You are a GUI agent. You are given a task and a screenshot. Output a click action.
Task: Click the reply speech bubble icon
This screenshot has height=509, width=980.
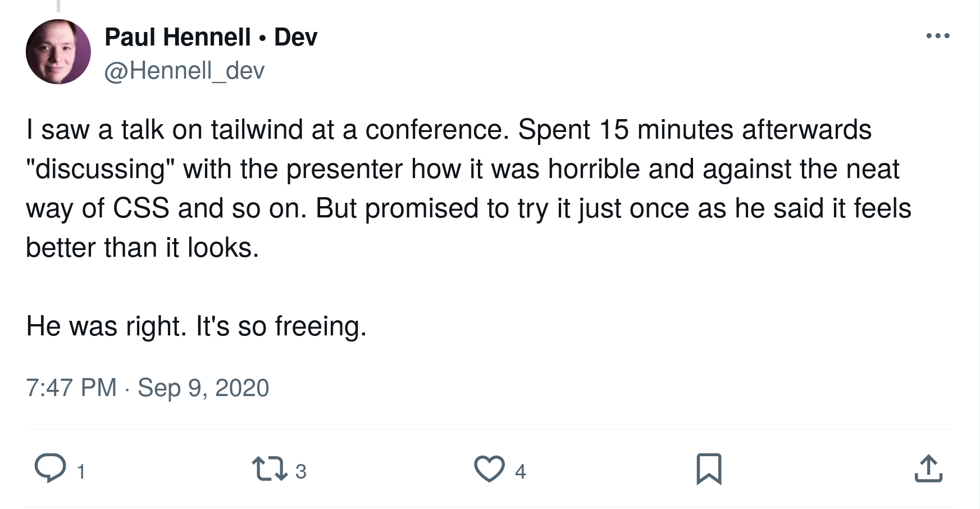51,469
